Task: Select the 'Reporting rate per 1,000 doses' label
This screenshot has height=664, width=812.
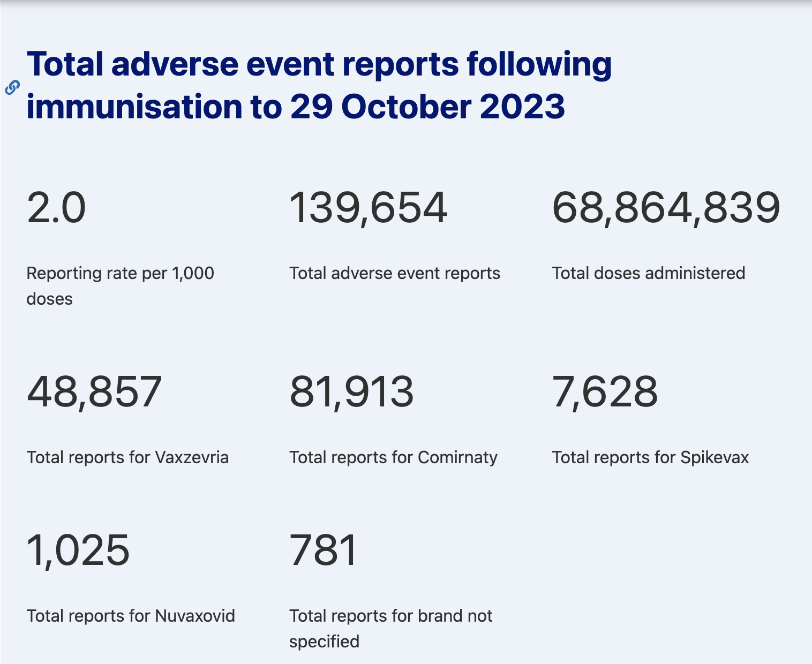Action: coord(120,285)
